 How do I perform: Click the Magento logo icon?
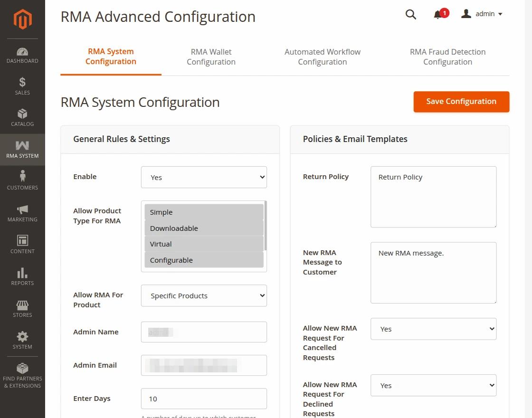(x=22, y=19)
